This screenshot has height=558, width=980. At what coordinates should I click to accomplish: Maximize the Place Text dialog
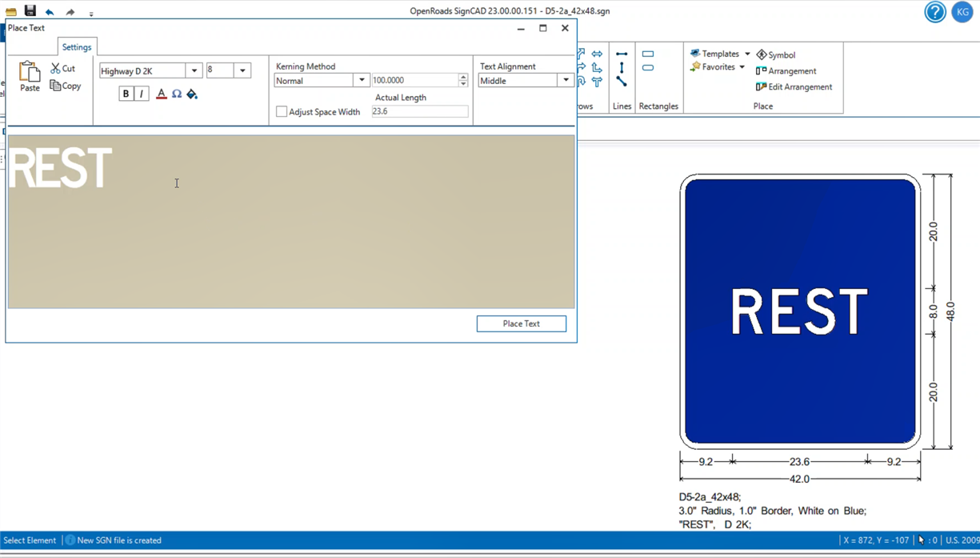(x=543, y=28)
